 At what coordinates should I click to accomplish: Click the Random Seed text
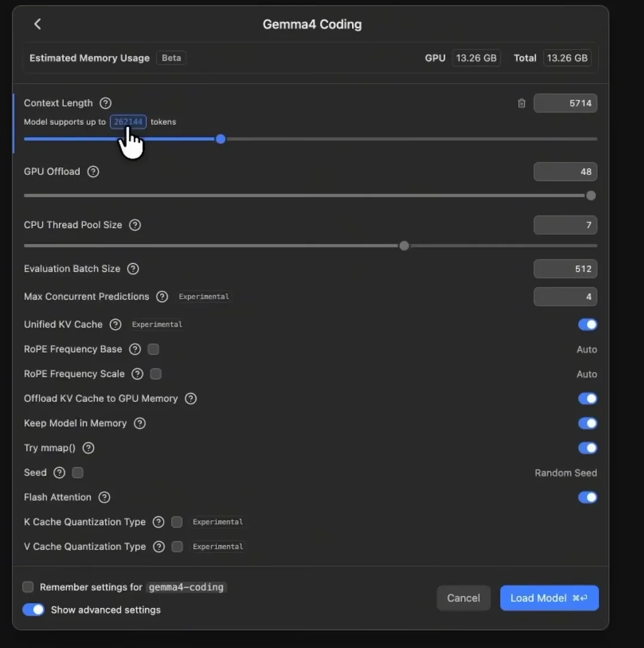(x=566, y=473)
